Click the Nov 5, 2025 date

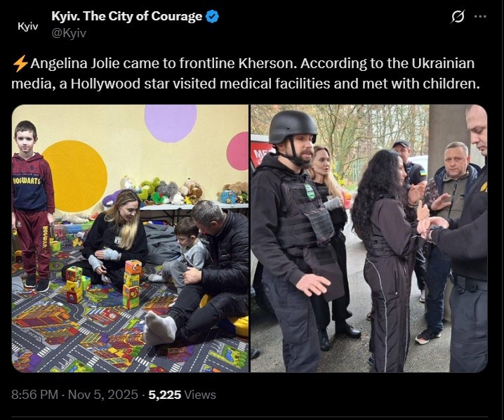coord(103,395)
